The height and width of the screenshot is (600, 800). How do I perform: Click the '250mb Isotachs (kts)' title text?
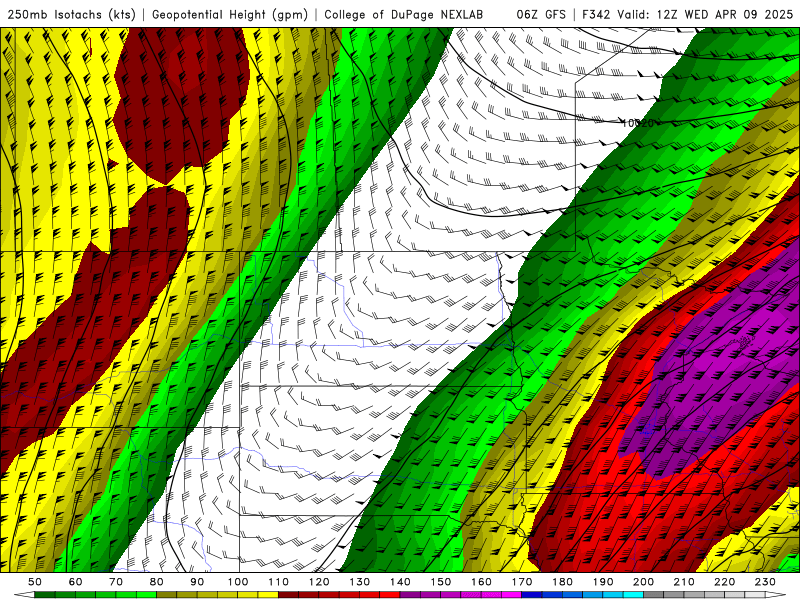72,14
